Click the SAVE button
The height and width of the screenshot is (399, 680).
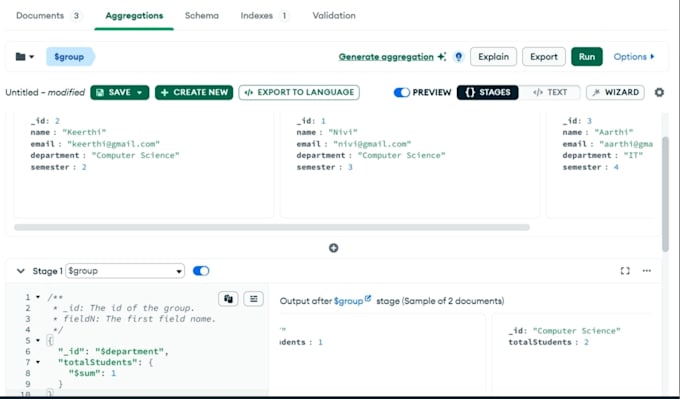tap(120, 92)
